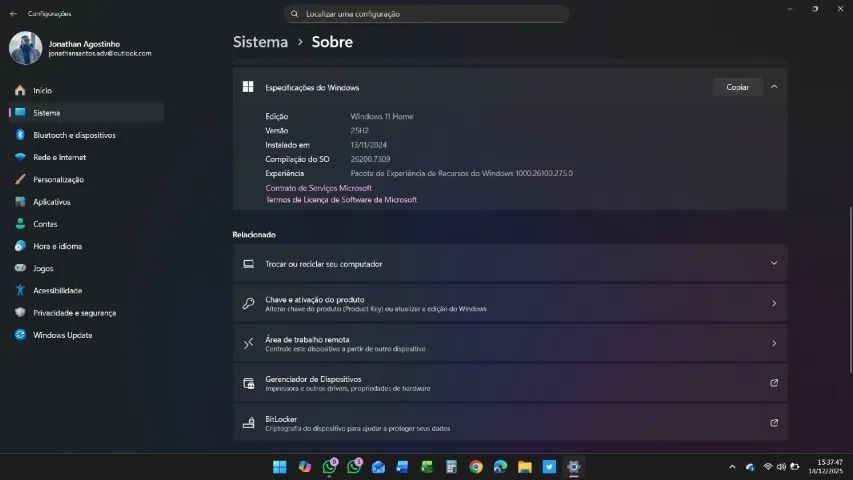Select Aplicativos in the sidebar

coord(51,202)
